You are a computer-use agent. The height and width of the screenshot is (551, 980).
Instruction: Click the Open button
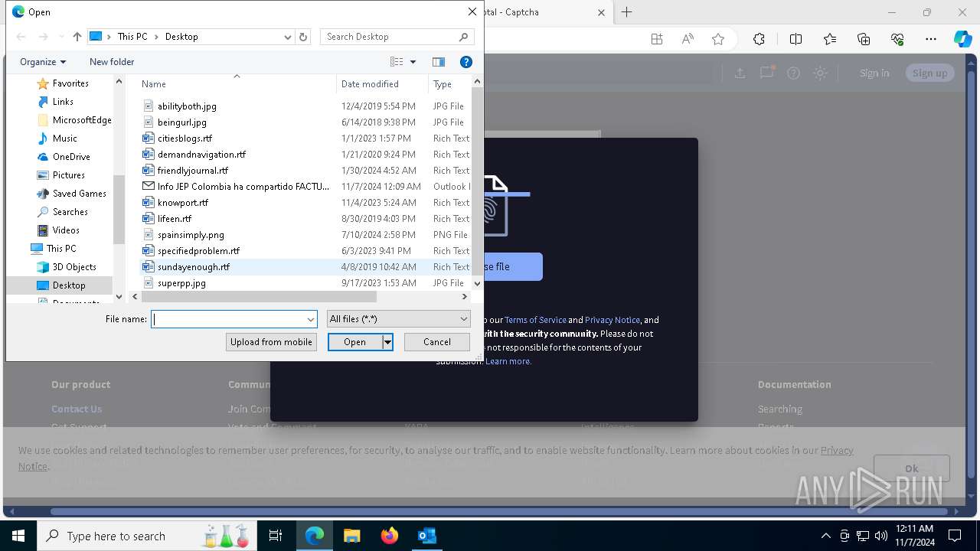[x=355, y=342]
